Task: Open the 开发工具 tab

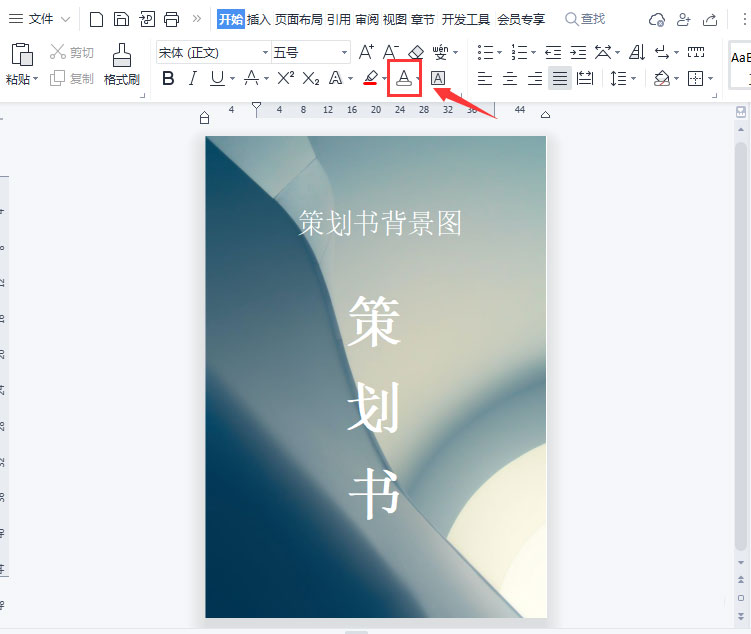Action: coord(466,19)
